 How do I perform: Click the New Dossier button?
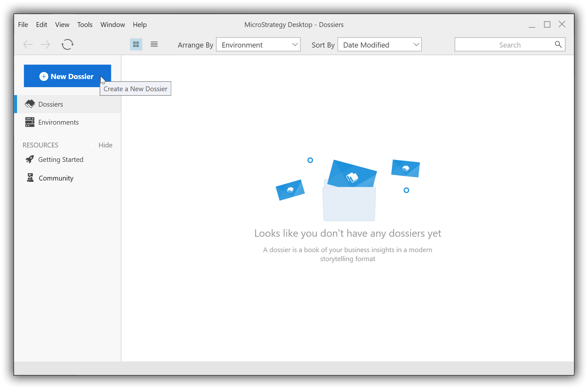(x=67, y=76)
